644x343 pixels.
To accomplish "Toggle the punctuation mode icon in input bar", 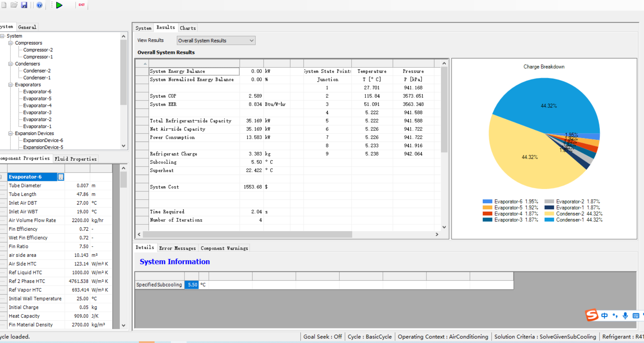I will pyautogui.click(x=615, y=316).
